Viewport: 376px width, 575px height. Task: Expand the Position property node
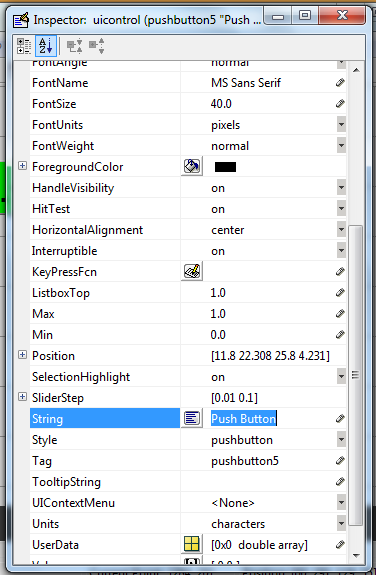22,355
